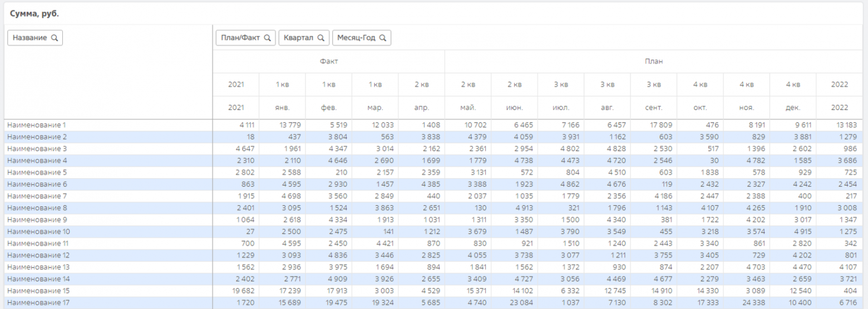Click the дек. month column header

[x=792, y=107]
